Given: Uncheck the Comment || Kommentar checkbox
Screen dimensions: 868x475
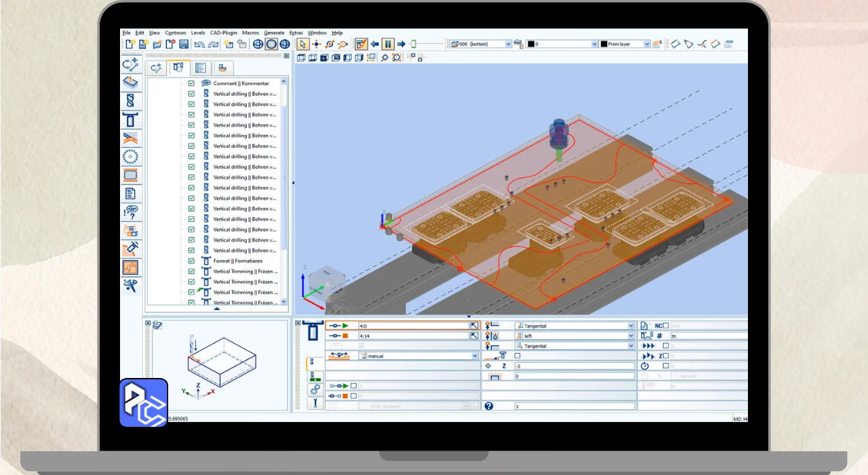Looking at the screenshot, I should pyautogui.click(x=191, y=83).
